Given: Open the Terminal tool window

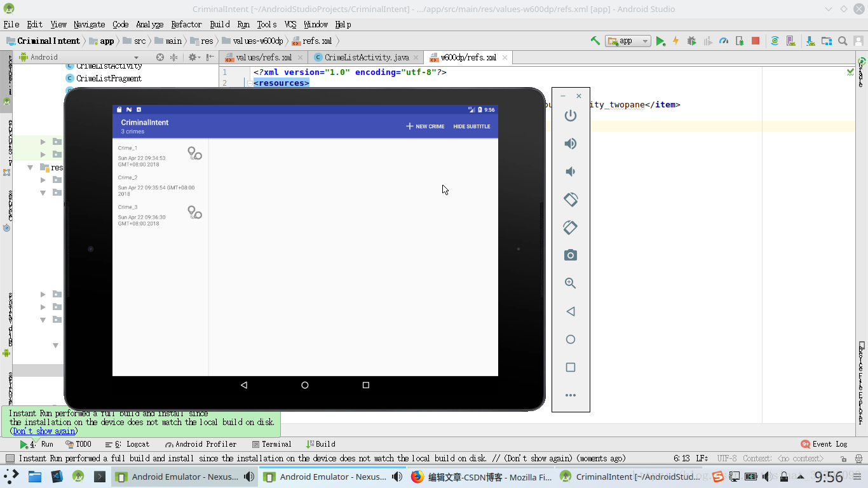Looking at the screenshot, I should [271, 444].
